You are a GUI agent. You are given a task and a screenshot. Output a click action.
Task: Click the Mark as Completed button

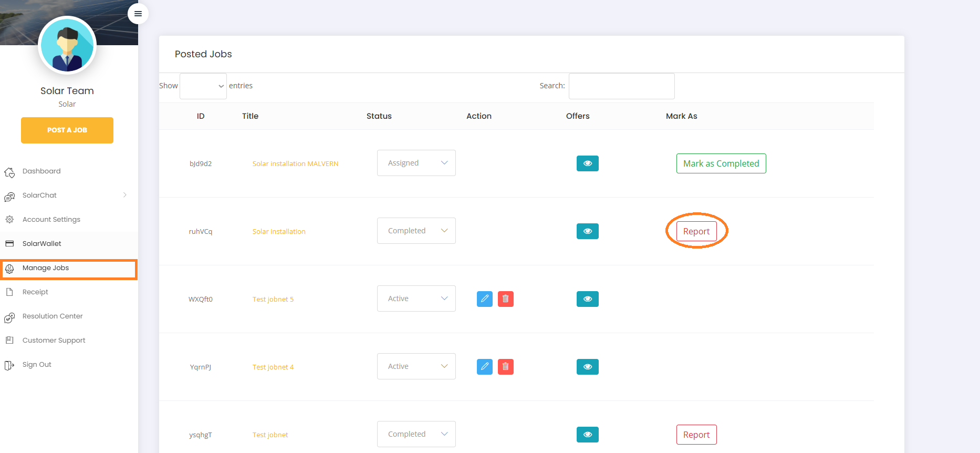tap(721, 163)
